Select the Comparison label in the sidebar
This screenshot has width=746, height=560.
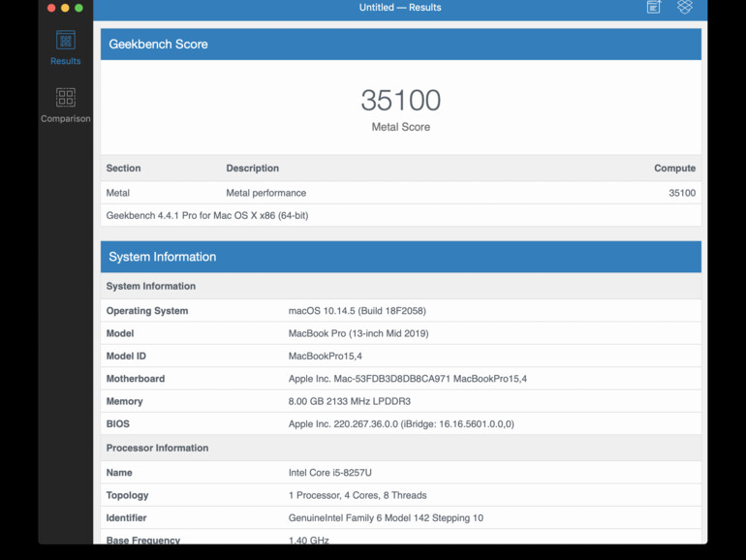point(66,118)
